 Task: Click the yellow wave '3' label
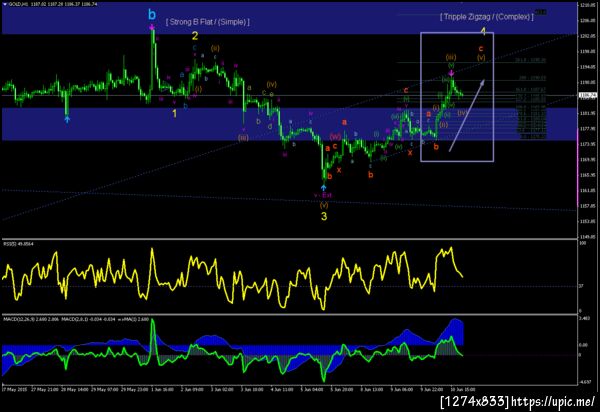coord(324,216)
